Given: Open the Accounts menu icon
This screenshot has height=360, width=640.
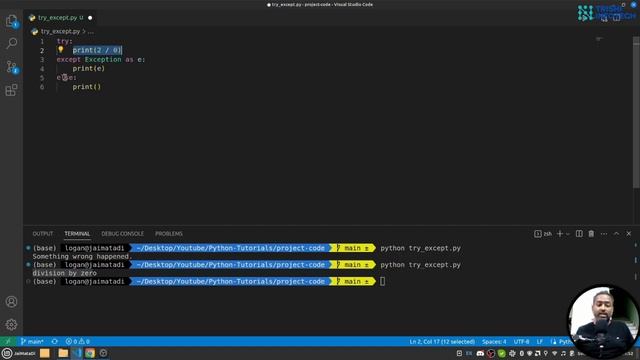Looking at the screenshot, I should (11, 302).
